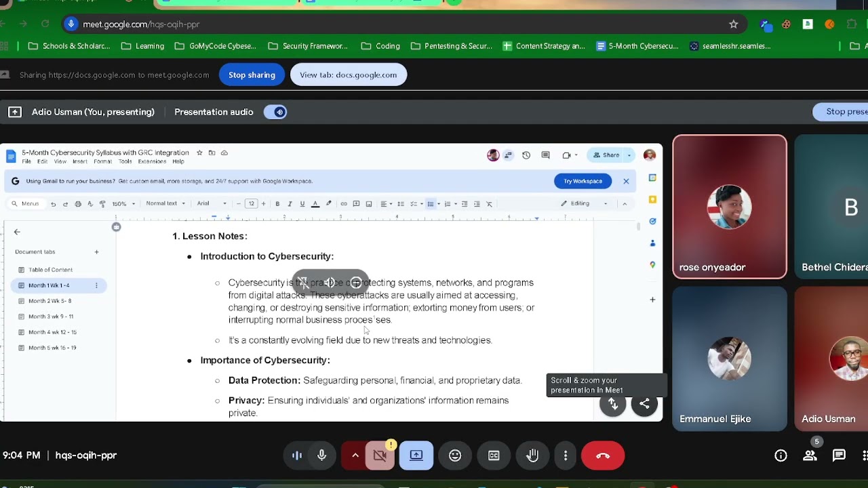
Task: Open highlight color picker
Action: (x=329, y=203)
